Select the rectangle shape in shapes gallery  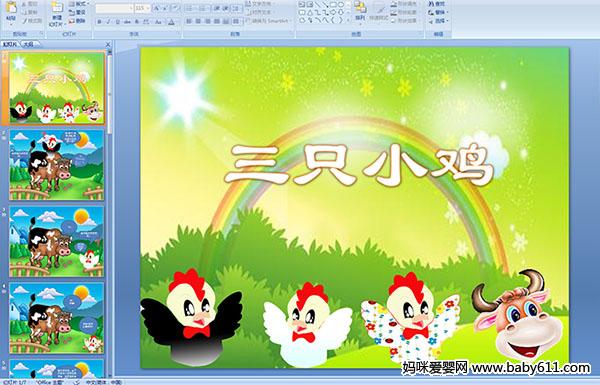(x=334, y=5)
